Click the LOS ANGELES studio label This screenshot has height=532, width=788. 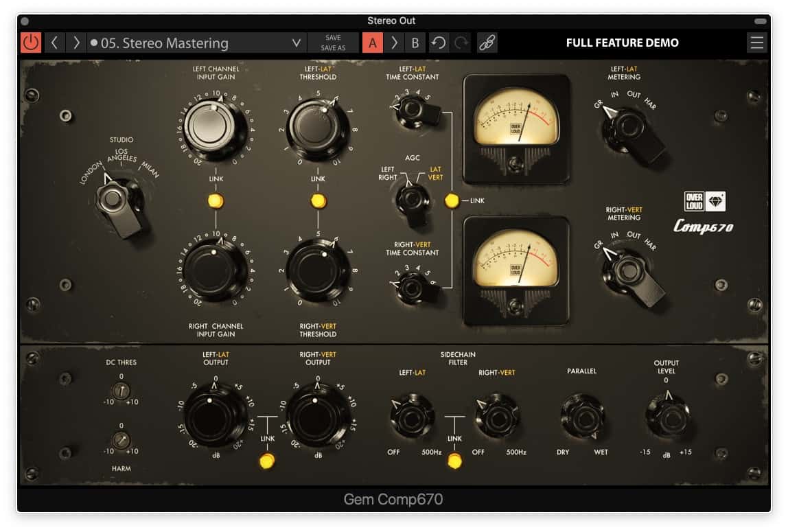click(x=121, y=154)
